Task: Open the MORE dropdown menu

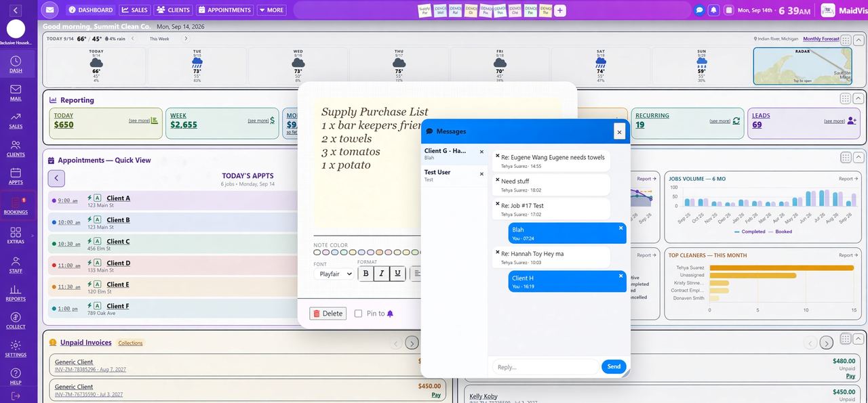Action: (x=271, y=10)
